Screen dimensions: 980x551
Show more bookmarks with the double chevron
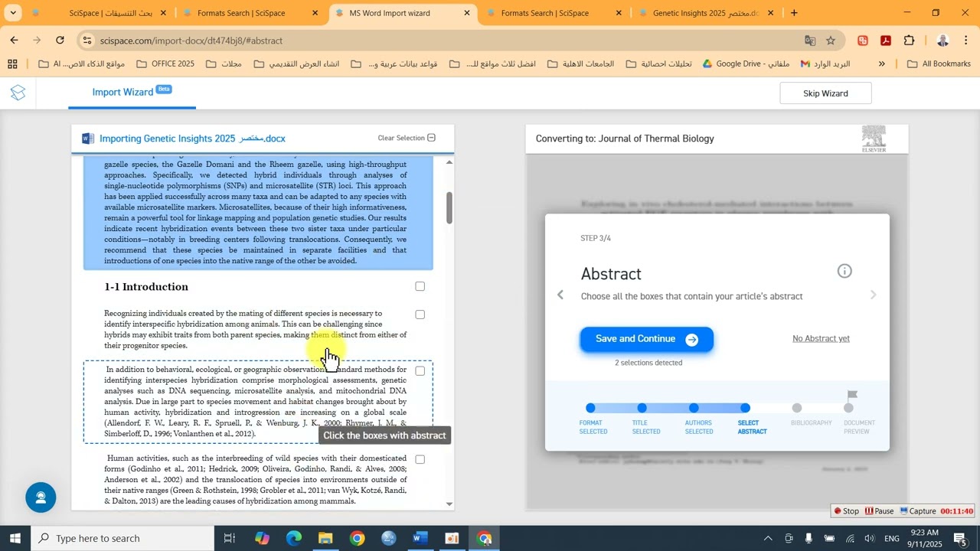[x=882, y=64]
